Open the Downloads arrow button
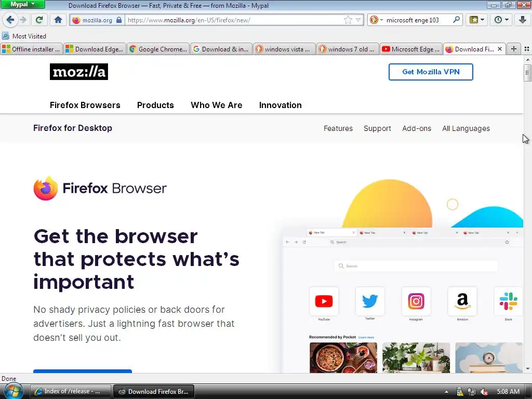The image size is (532, 399). pyautogui.click(x=523, y=20)
